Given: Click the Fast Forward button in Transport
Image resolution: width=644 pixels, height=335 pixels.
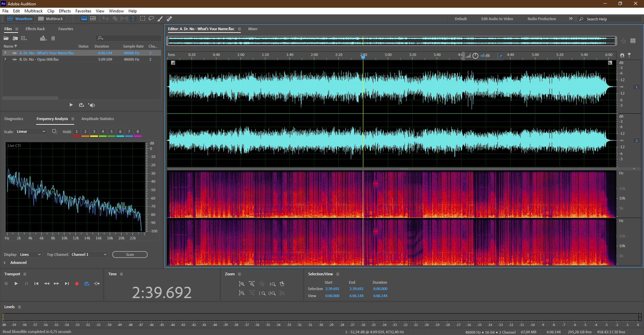Looking at the screenshot, I should pos(56,284).
